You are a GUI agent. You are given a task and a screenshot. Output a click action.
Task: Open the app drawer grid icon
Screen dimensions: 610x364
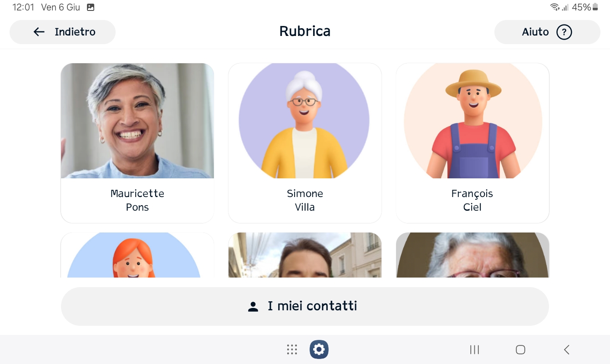[292, 349]
